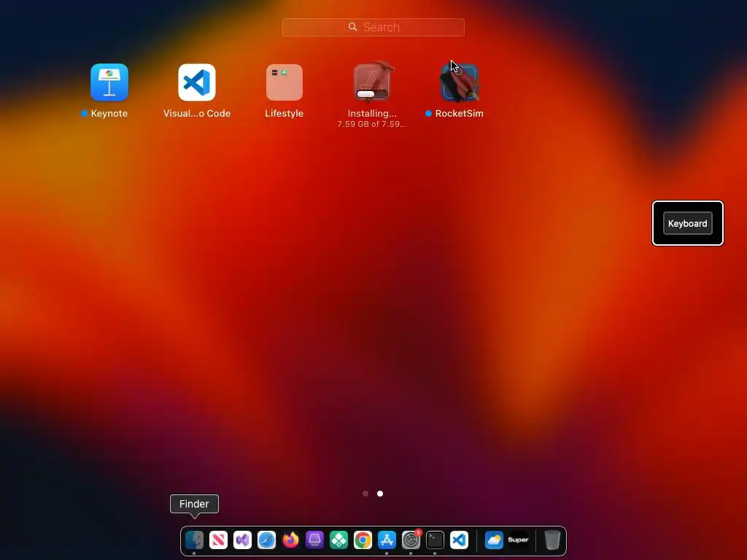Open the Super app in Dock
Image resolution: width=747 pixels, height=560 pixels.
519,540
